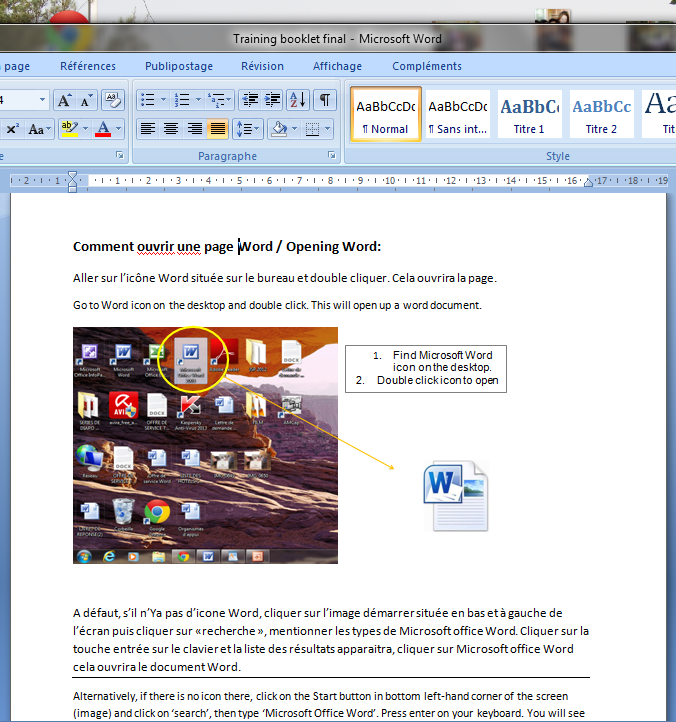Decrease the paragraph indent
Viewport: 676px width, 722px height.
coord(250,100)
